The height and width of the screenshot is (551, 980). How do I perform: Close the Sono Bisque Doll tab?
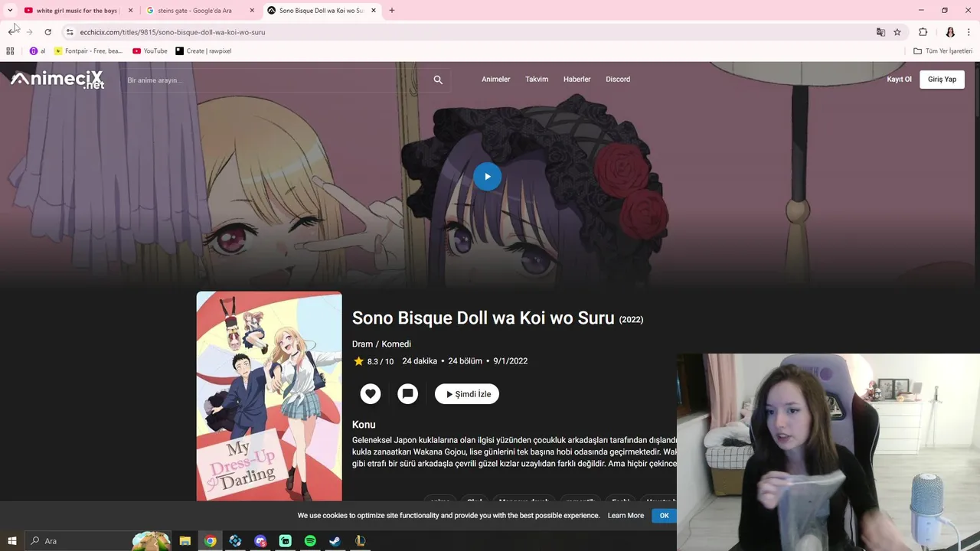point(374,11)
